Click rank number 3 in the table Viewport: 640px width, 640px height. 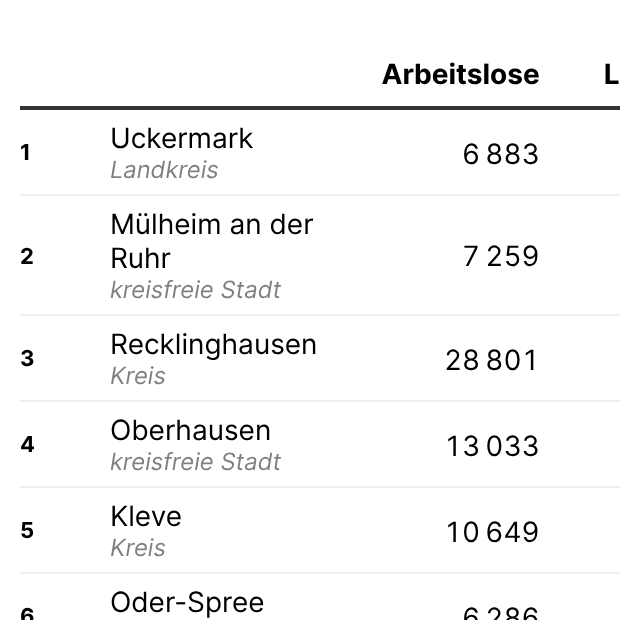click(x=27, y=358)
